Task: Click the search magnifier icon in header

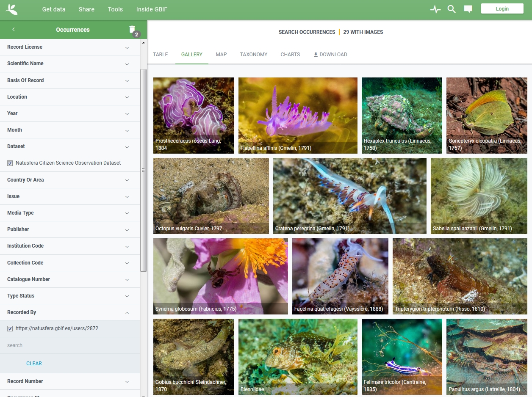Action: pyautogui.click(x=452, y=9)
